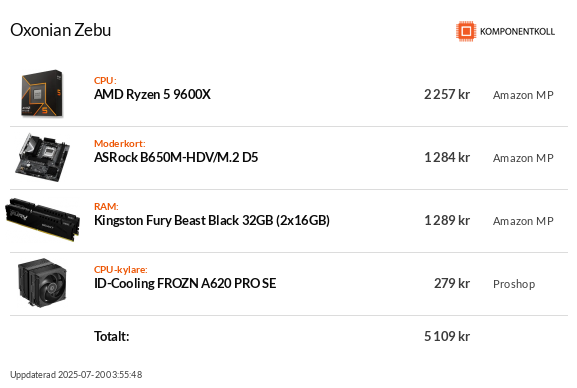This screenshot has height=388, width=577.
Task: Open the Kingston Fury Beast Black 32GB link
Action: [x=212, y=221]
